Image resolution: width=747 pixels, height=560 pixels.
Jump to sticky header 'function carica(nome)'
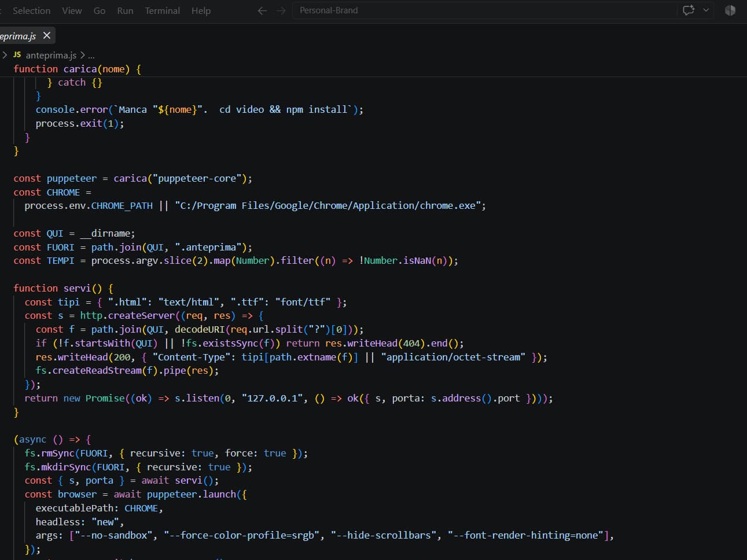pos(78,69)
